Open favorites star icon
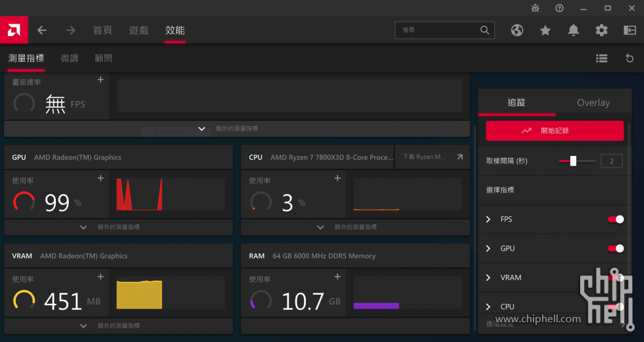This screenshot has height=342, width=644. click(545, 30)
